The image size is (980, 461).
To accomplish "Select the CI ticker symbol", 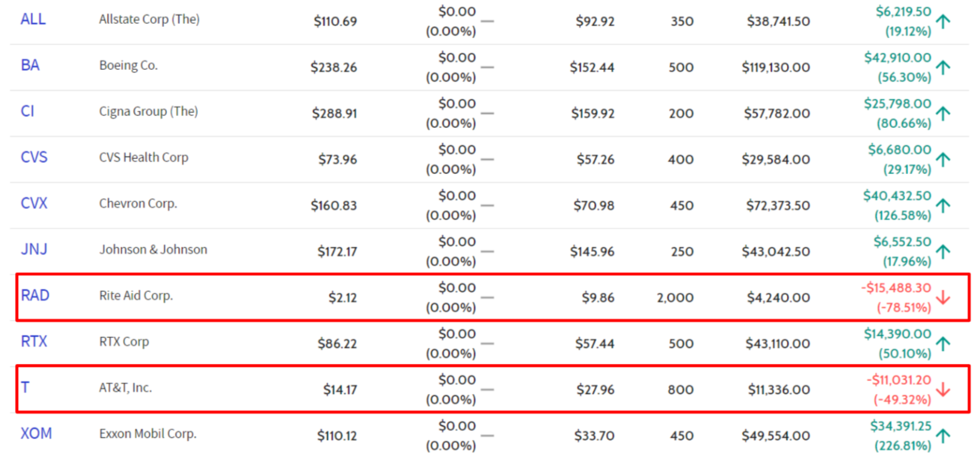I will pyautogui.click(x=27, y=111).
